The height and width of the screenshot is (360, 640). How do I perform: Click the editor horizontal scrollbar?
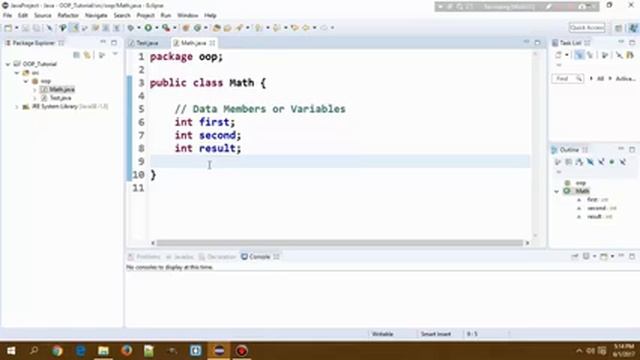340,243
